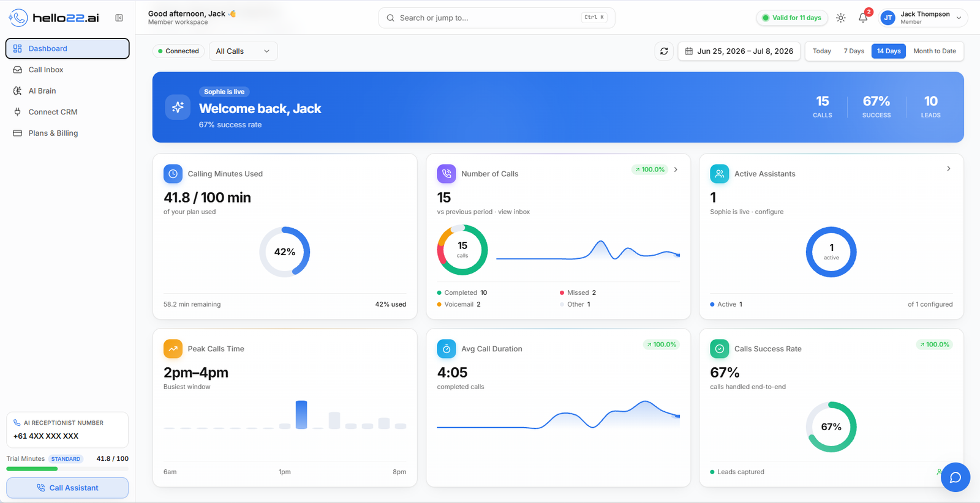Click the 42% used label
This screenshot has width=980, height=503.
[391, 304]
